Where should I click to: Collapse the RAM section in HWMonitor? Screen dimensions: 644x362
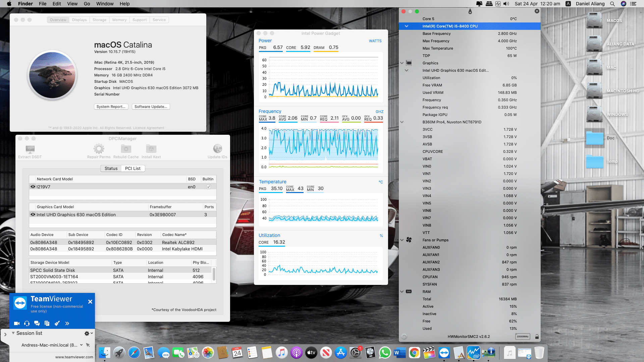tap(402, 292)
